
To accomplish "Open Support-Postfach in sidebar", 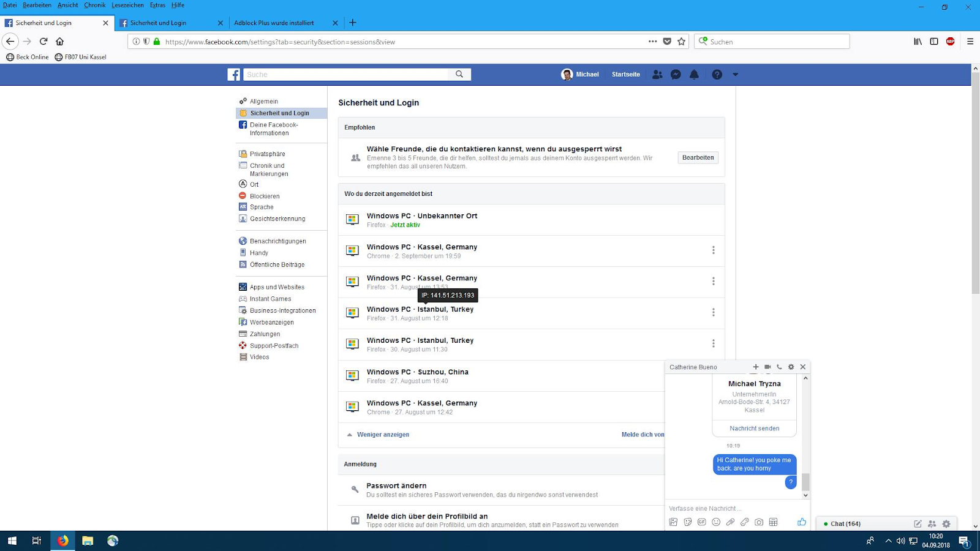I will 274,346.
